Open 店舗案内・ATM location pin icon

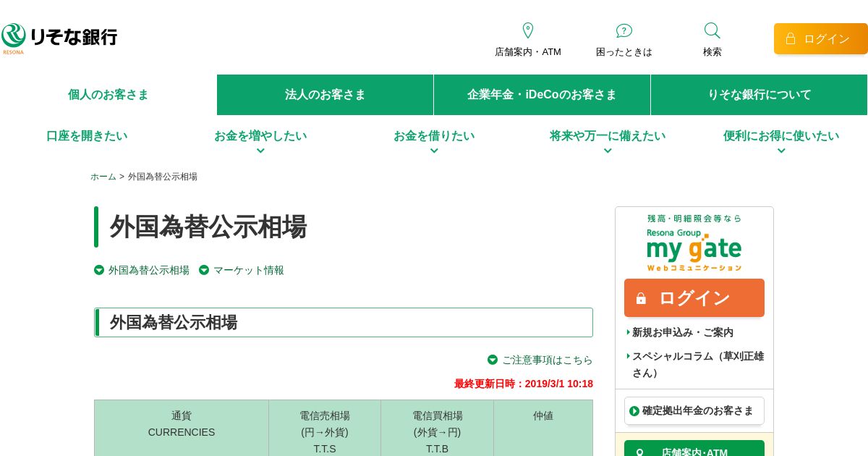pos(528,30)
